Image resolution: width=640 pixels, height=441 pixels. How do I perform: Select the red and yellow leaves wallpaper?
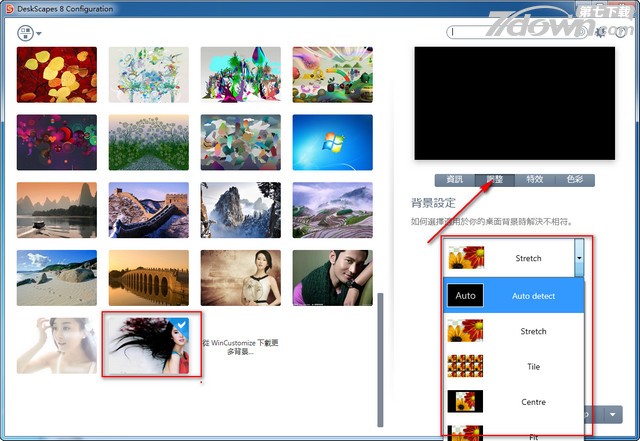(x=57, y=74)
